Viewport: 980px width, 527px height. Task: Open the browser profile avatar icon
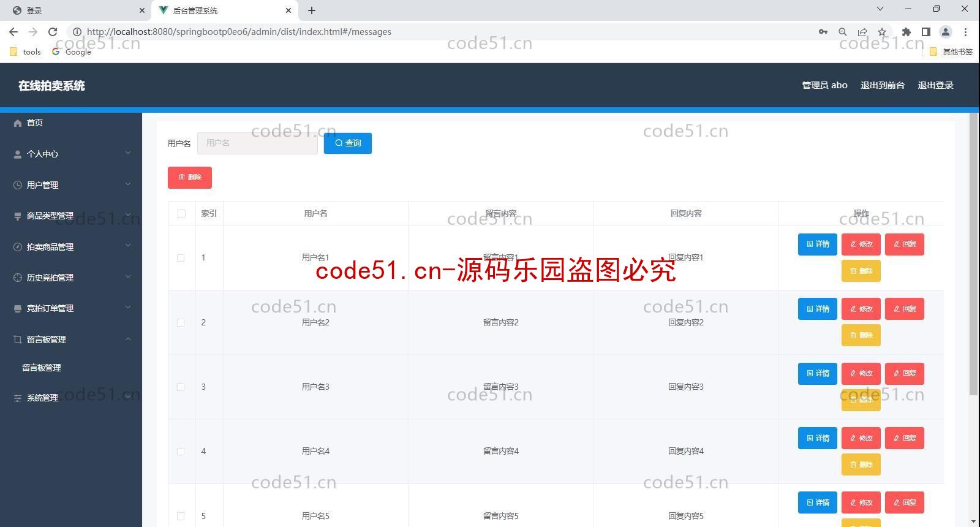click(x=946, y=32)
